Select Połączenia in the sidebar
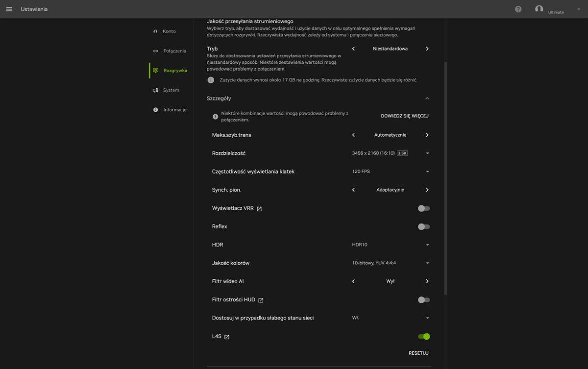 tap(174, 51)
